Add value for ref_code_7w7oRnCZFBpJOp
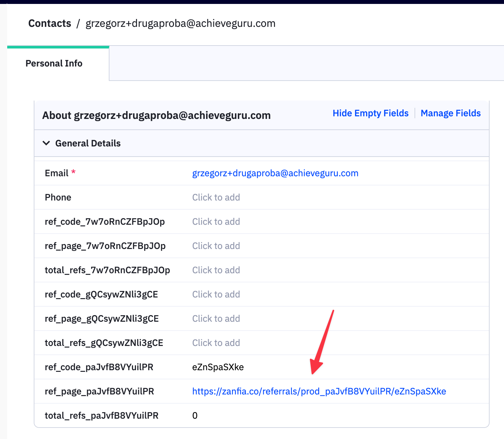Screen dimensions: 504x439 coord(216,221)
